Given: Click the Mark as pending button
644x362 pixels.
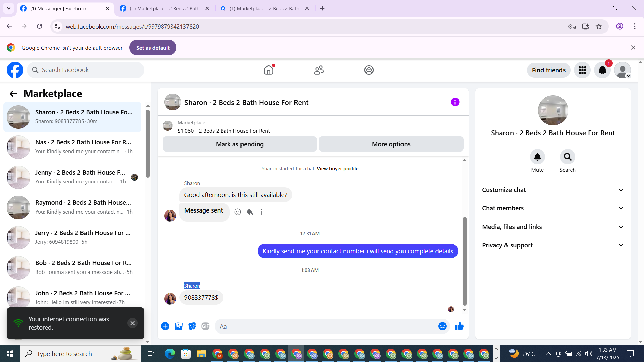Looking at the screenshot, I should (x=239, y=144).
